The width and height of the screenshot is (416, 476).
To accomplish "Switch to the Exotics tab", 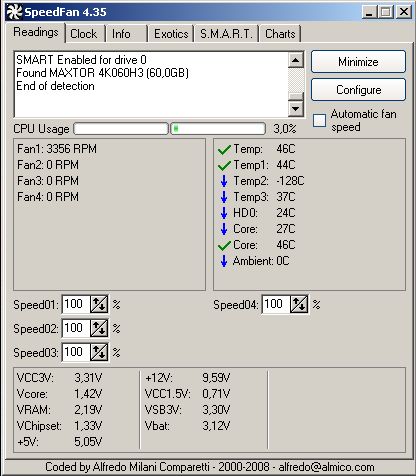I will click(x=171, y=34).
